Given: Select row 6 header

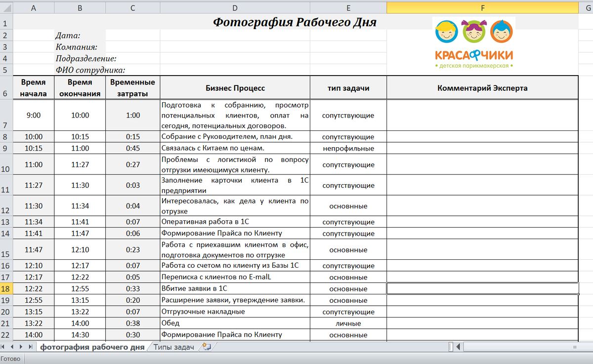Looking at the screenshot, I should pyautogui.click(x=6, y=87).
